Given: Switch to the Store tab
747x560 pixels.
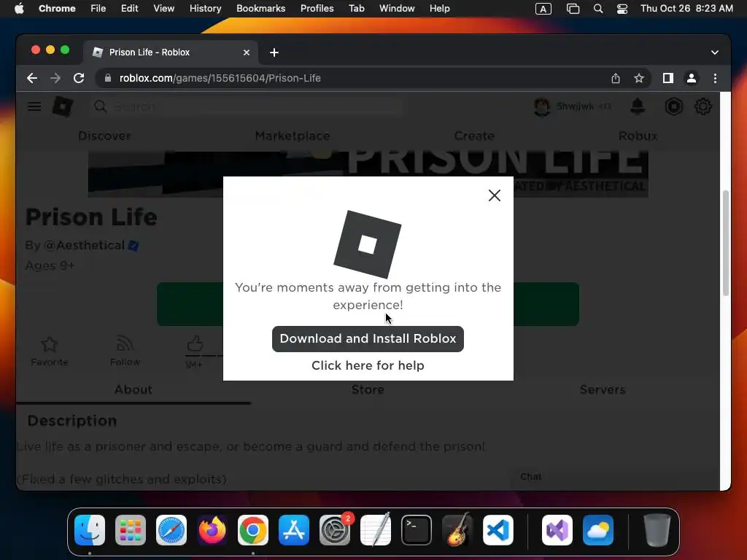Looking at the screenshot, I should pos(368,389).
